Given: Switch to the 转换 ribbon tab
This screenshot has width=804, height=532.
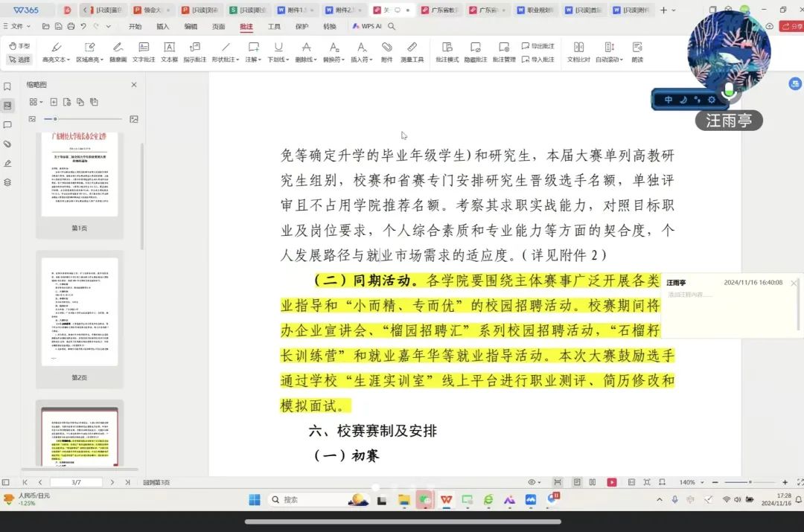Looking at the screenshot, I should point(330,26).
